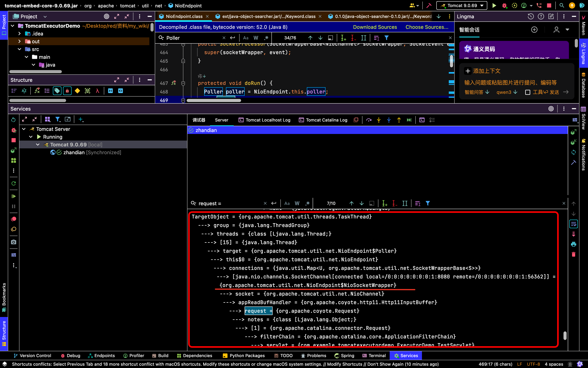
Task: Switch to ext/java-object-searcher Keyword.class tab
Action: point(269,16)
